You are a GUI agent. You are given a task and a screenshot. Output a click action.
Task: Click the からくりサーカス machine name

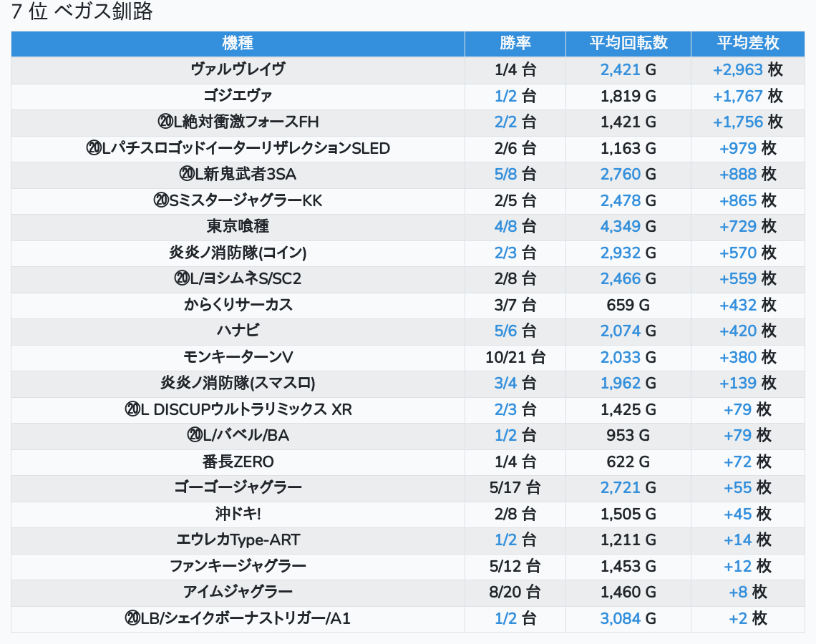pyautogui.click(x=238, y=305)
